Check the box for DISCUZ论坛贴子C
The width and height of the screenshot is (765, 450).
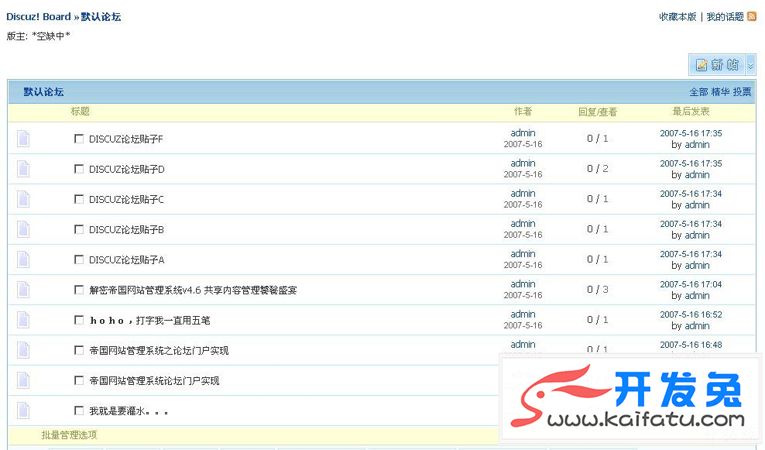coord(79,199)
